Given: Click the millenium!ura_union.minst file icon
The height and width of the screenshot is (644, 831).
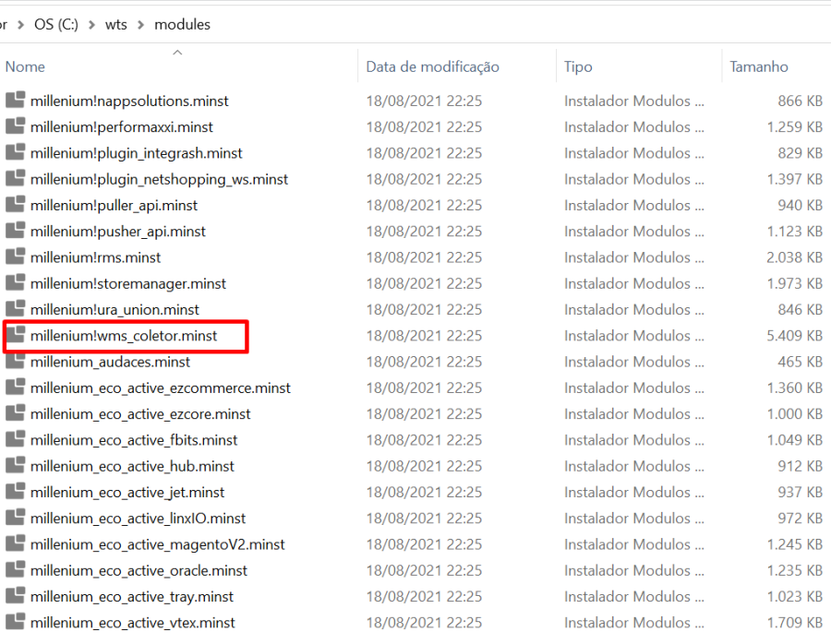Looking at the screenshot, I should [x=15, y=308].
